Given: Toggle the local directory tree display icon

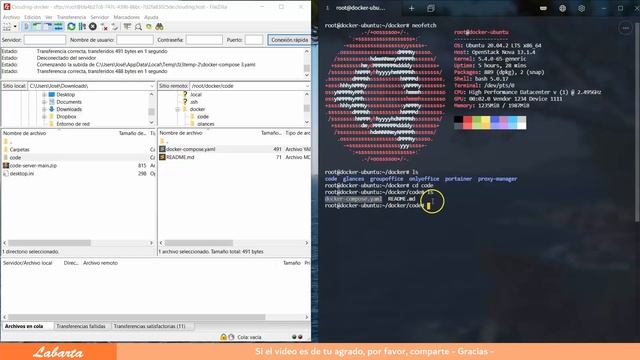Looking at the screenshot, I should pos(37,27).
